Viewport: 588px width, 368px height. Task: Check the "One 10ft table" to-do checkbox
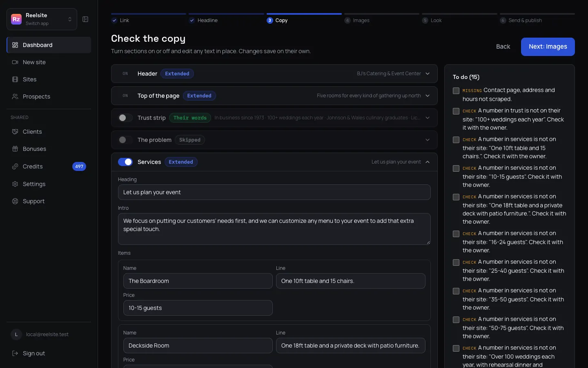pyautogui.click(x=456, y=140)
